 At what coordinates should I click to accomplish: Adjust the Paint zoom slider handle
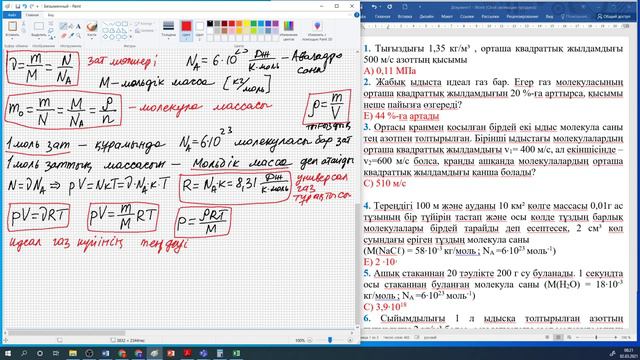(x=330, y=340)
